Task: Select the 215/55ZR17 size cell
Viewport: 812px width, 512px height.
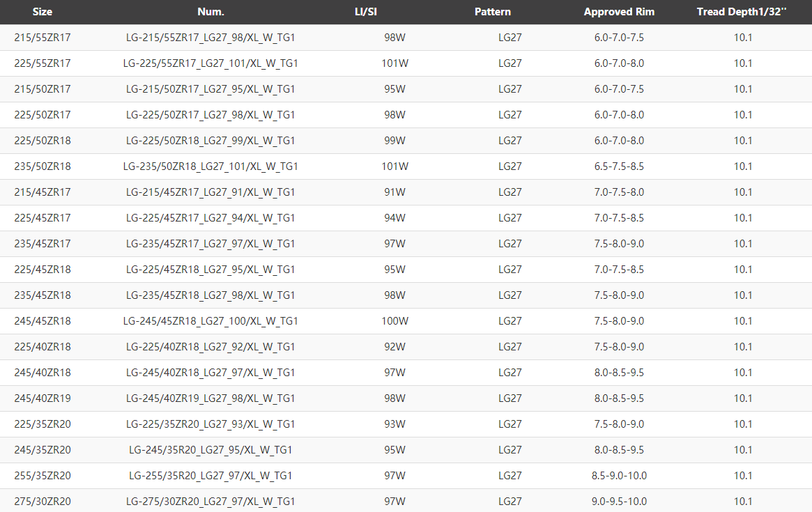Action: click(43, 38)
